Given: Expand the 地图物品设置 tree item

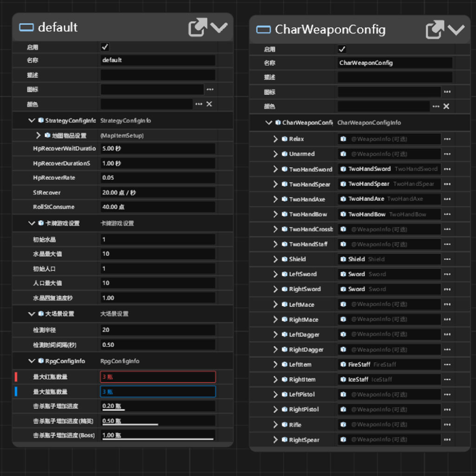Looking at the screenshot, I should [x=39, y=136].
